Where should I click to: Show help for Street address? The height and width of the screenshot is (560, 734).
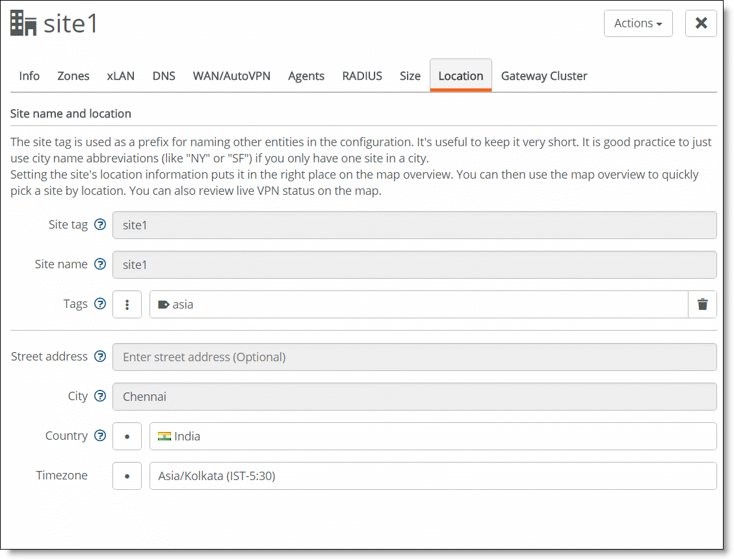(100, 357)
